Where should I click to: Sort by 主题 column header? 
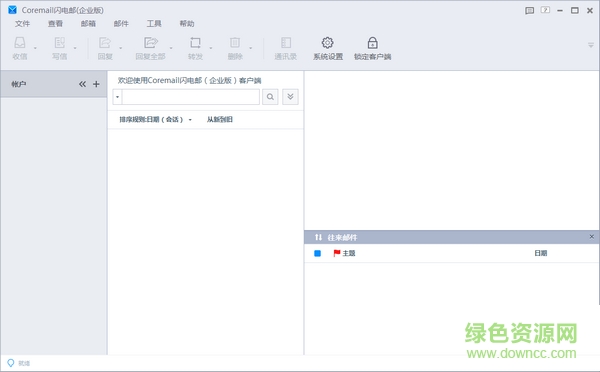pos(349,253)
